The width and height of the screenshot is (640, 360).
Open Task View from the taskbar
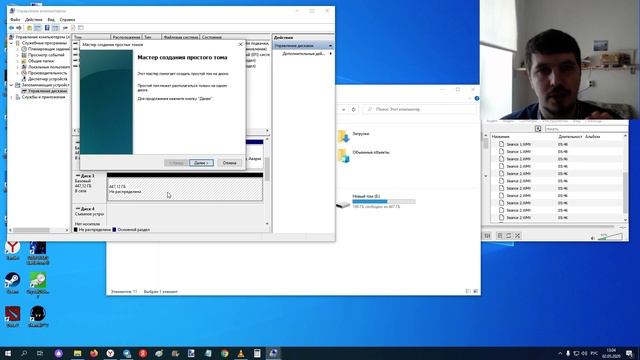(x=40, y=353)
